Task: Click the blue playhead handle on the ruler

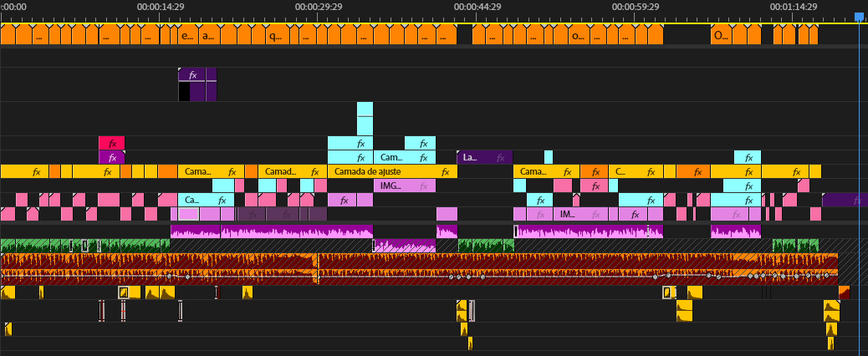Action: [x=859, y=18]
